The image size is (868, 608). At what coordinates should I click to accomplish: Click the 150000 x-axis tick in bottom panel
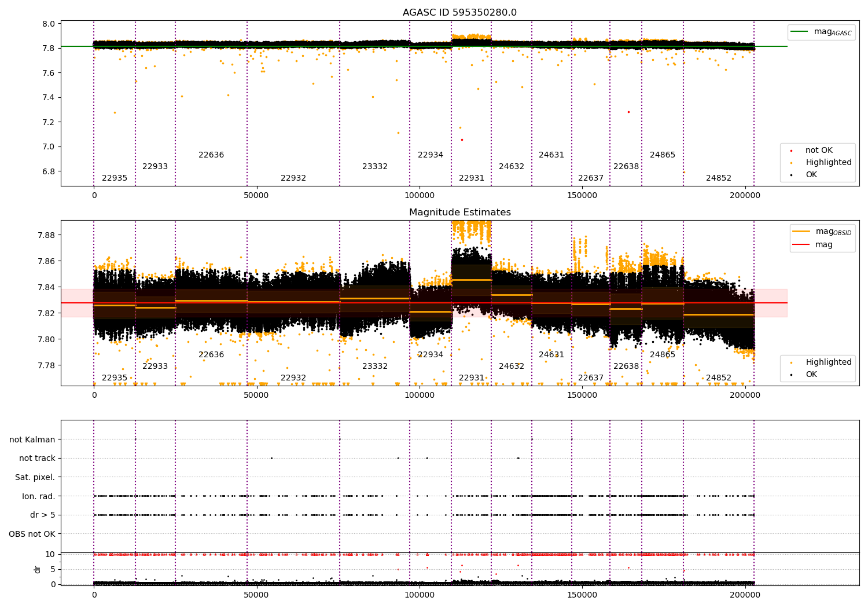point(582,595)
